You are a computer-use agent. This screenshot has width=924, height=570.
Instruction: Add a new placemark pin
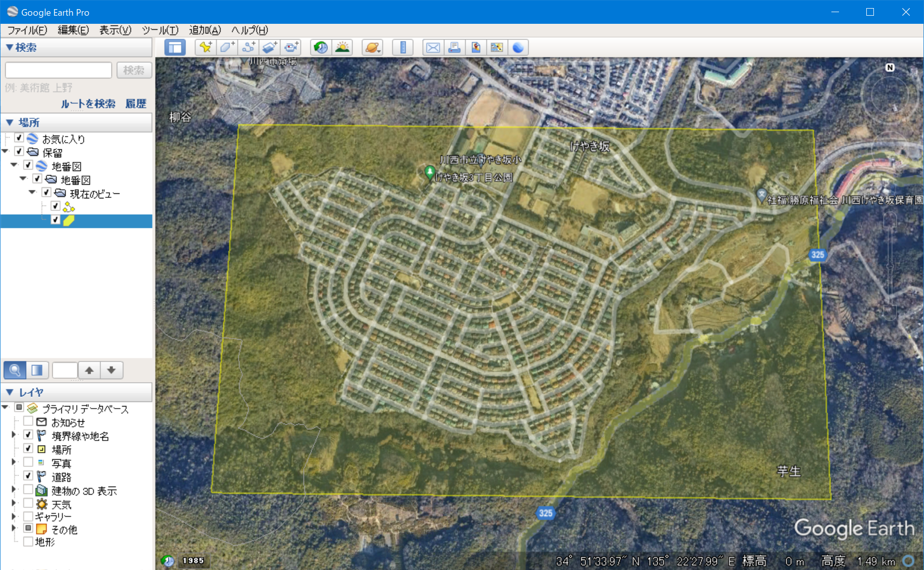[205, 48]
